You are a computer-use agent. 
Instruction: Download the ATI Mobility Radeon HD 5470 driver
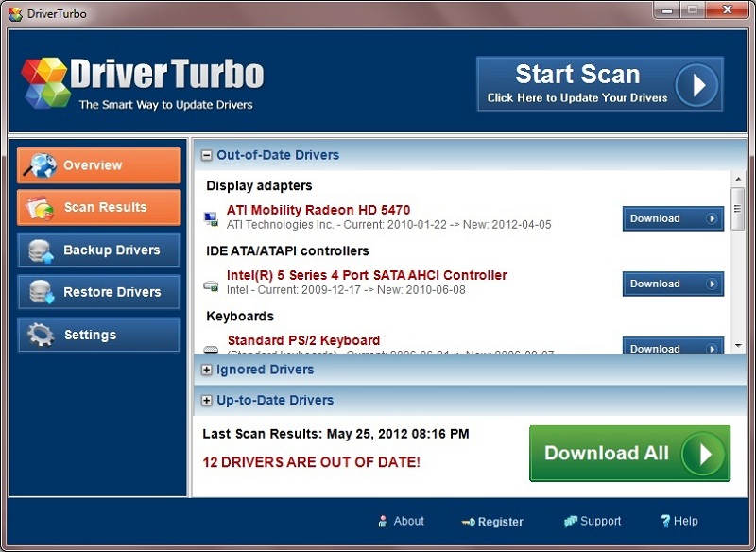[x=673, y=219]
